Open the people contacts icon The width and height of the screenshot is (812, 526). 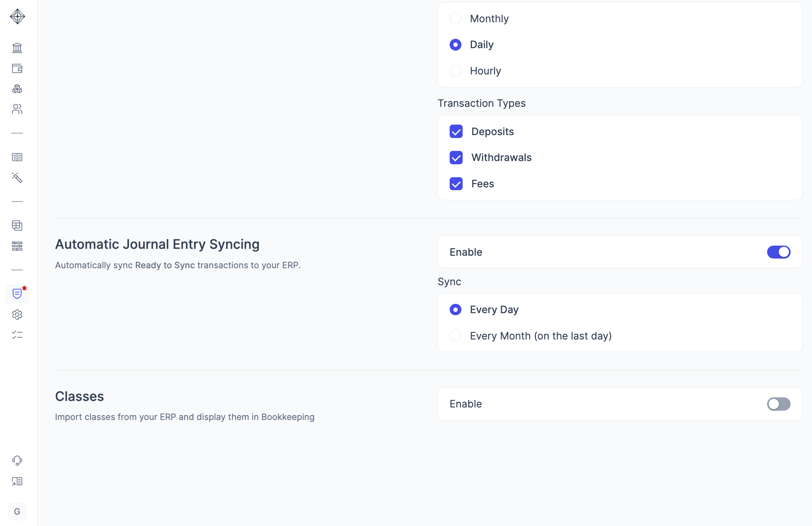17,109
